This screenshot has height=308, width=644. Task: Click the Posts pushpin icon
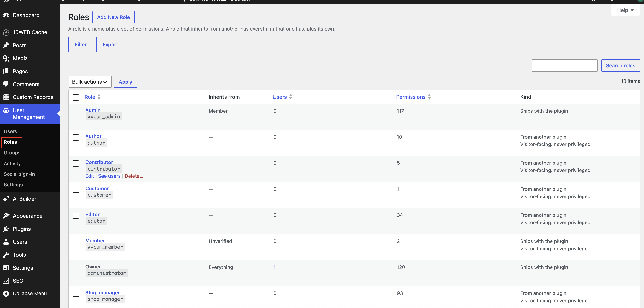[6, 45]
